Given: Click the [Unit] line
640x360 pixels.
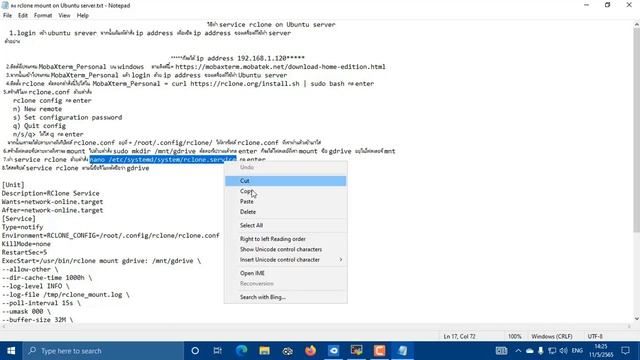Looking at the screenshot, I should point(13,185).
